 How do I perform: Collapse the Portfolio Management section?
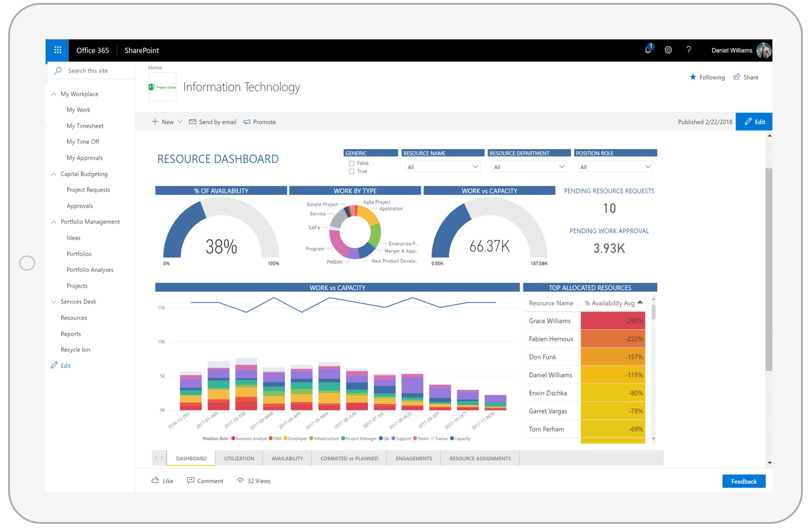[54, 222]
